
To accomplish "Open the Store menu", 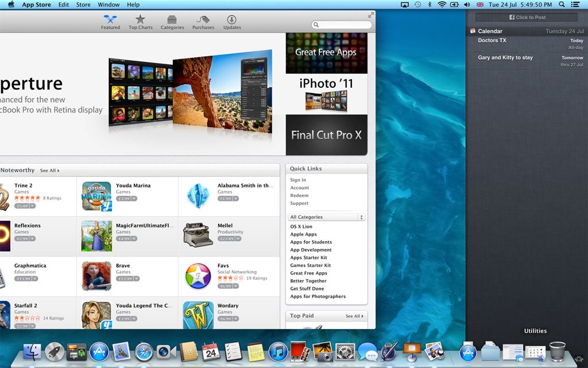I will (x=83, y=5).
